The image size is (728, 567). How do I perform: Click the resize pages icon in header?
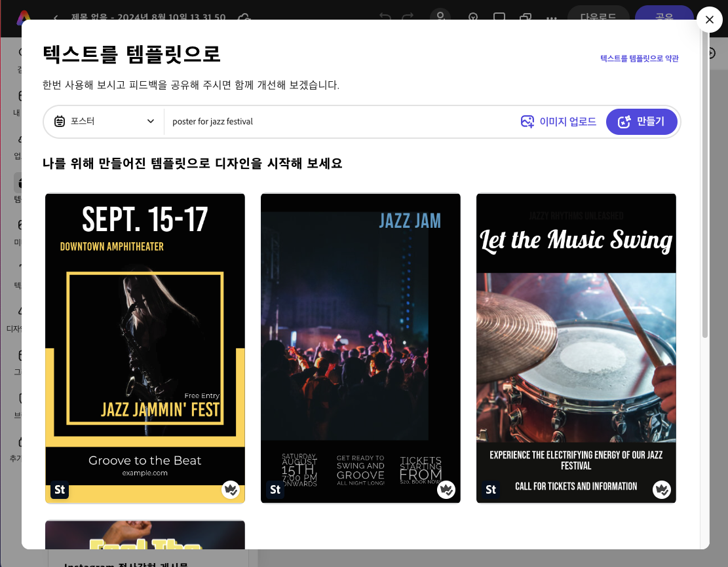(x=526, y=18)
